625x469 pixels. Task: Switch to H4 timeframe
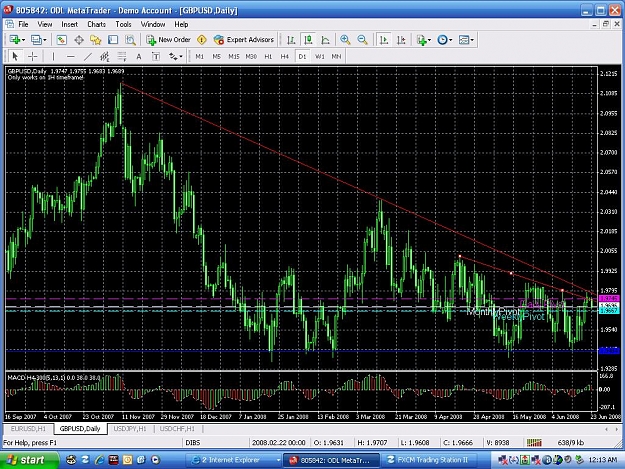pos(285,57)
